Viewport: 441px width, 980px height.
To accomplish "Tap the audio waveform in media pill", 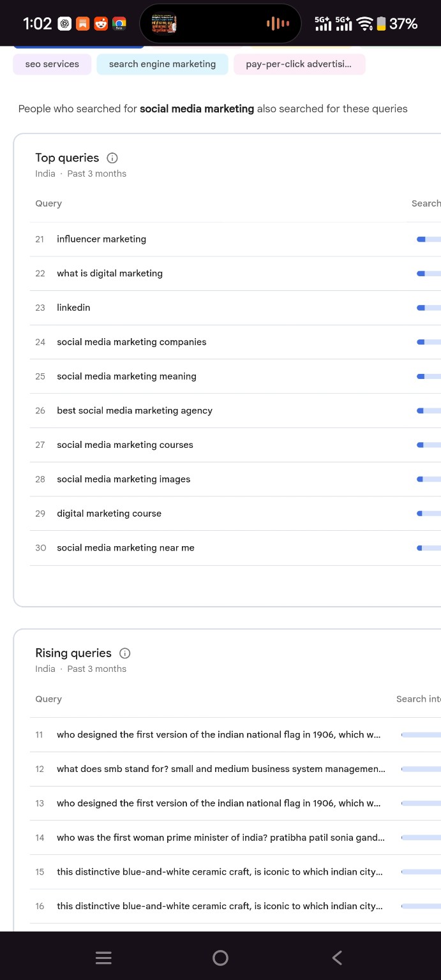I will click(x=278, y=24).
